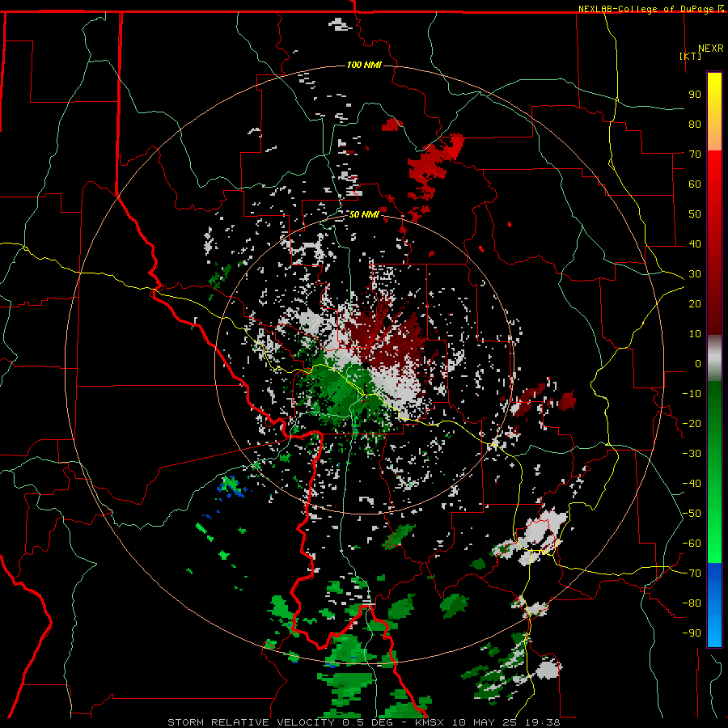Click the positive 10 scale value
The width and height of the screenshot is (728, 728).
coord(695,334)
